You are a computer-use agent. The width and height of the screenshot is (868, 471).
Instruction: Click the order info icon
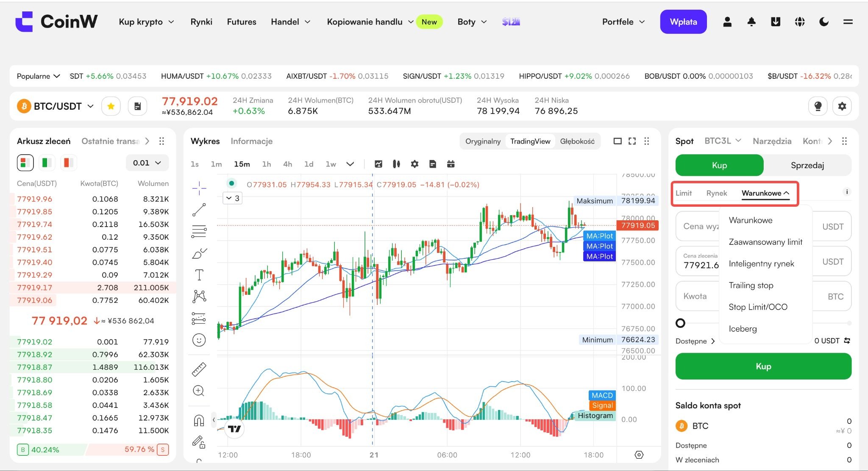847,192
